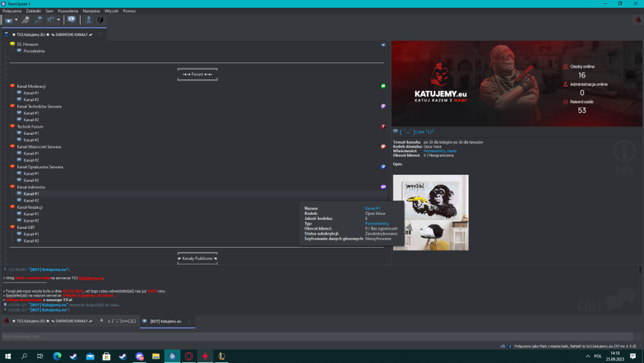Screen dimensions: 644x363
Task: Collapse the Kanał Redakcji group
Action: tap(5, 207)
